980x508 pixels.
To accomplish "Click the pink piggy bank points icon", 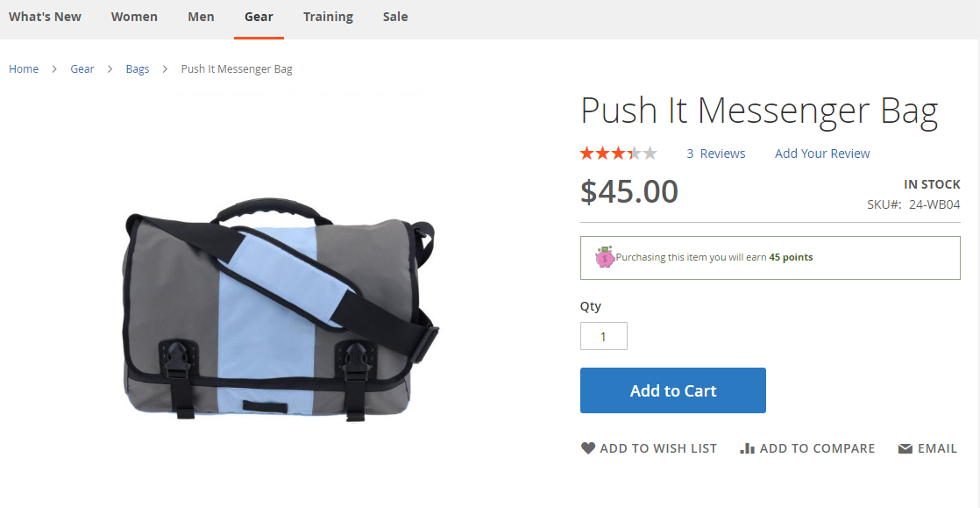I will (604, 256).
